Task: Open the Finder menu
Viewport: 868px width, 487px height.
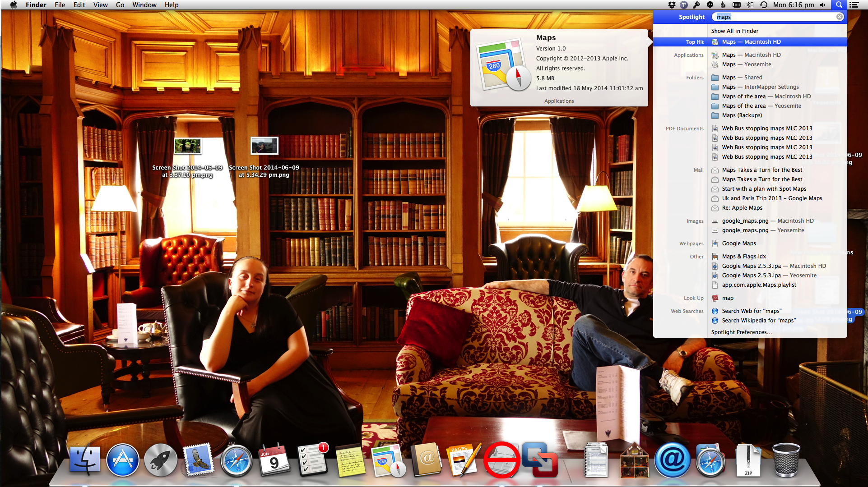Action: [36, 5]
